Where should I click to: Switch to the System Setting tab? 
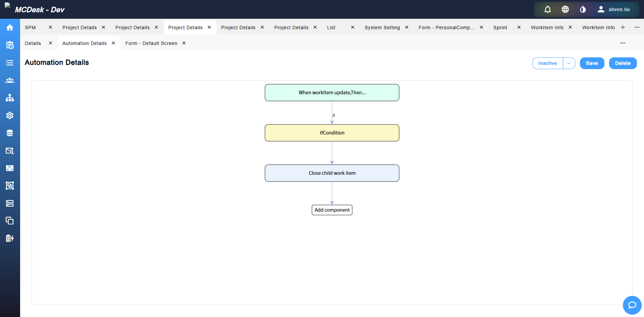(382, 27)
